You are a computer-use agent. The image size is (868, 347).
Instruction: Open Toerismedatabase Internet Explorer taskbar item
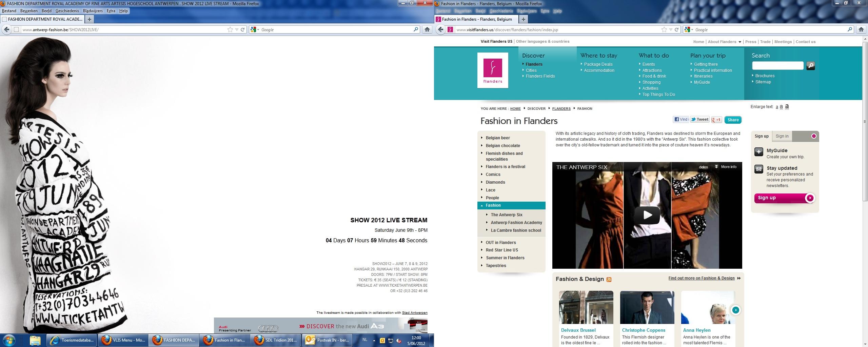point(72,340)
